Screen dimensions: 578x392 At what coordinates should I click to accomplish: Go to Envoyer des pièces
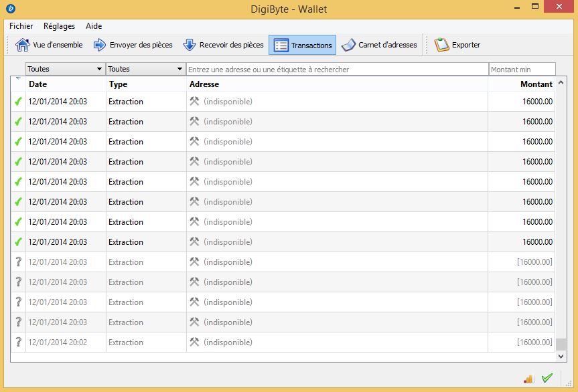click(133, 45)
